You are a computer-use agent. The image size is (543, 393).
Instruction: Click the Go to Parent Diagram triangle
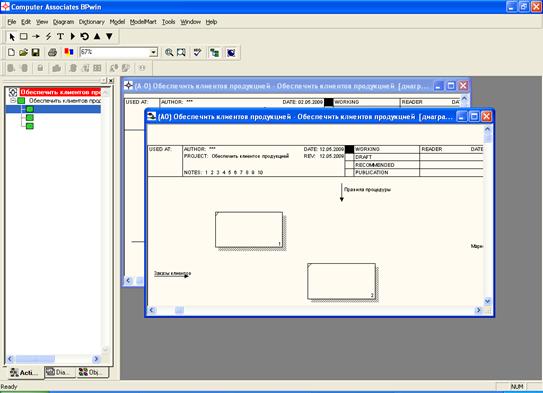pos(97,36)
